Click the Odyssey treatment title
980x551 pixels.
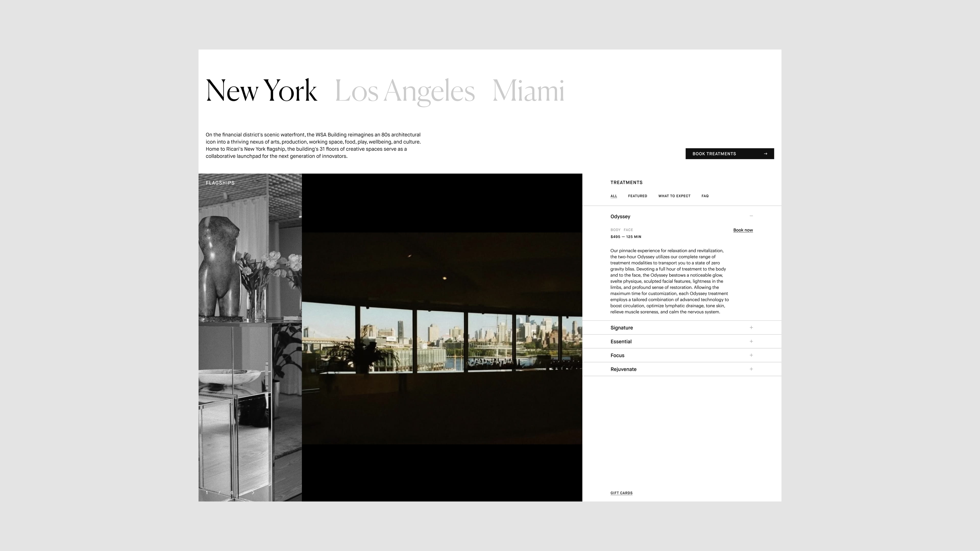coord(620,216)
